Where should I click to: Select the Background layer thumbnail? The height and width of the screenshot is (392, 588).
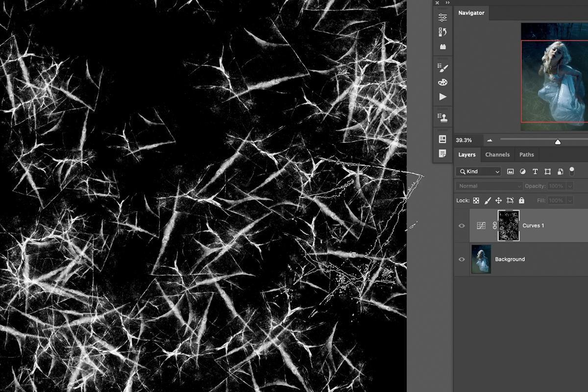pyautogui.click(x=481, y=259)
